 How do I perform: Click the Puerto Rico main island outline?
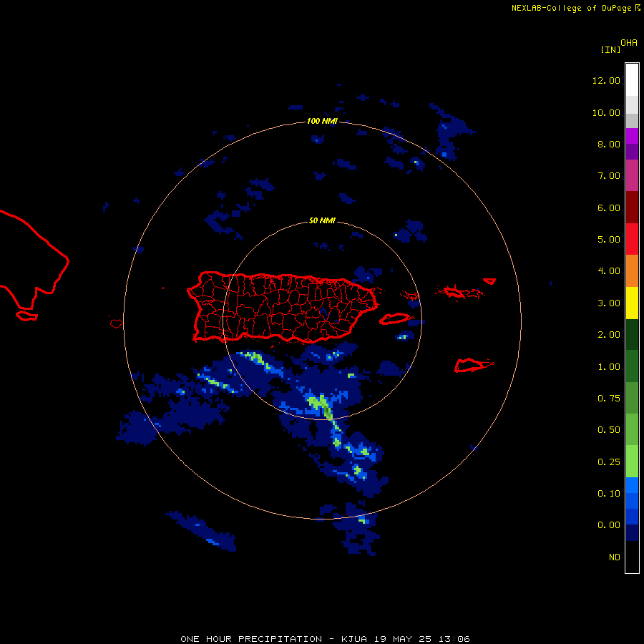coord(283,308)
